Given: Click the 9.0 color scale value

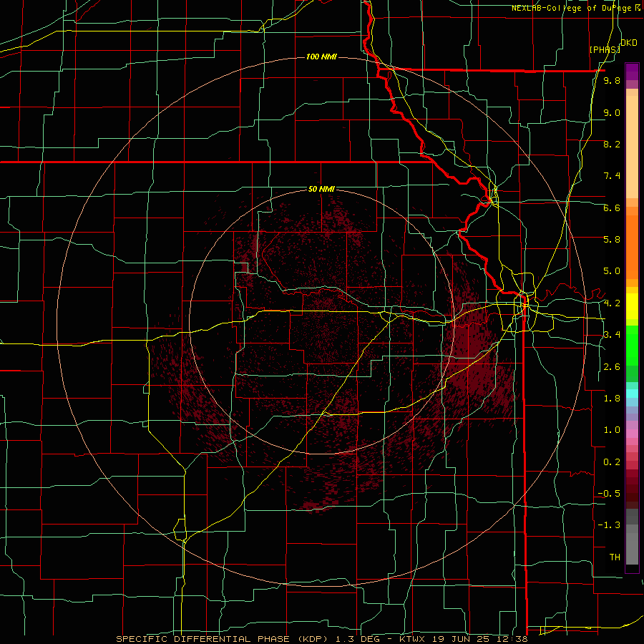Looking at the screenshot, I should [x=612, y=112].
